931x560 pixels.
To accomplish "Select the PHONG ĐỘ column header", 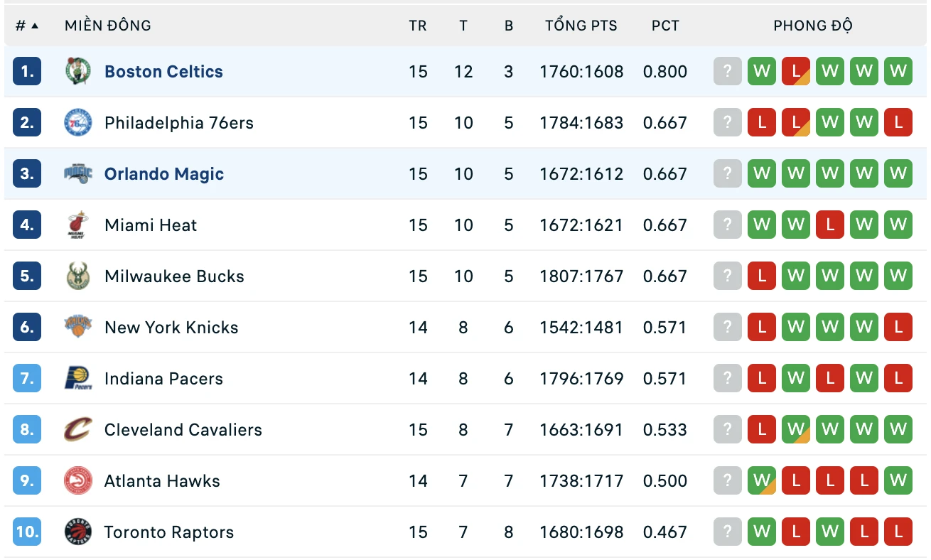I will tap(813, 26).
